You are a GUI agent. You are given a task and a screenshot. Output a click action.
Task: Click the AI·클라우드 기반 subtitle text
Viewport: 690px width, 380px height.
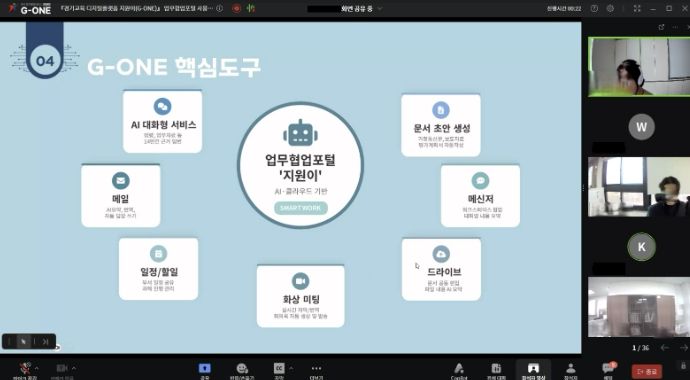click(x=301, y=191)
